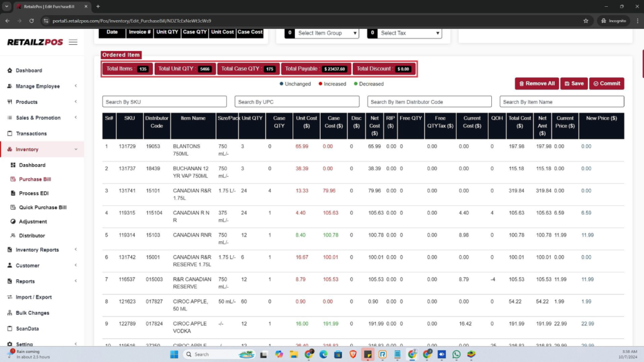Click distributor code 115104
The image size is (644, 362).
[154, 213]
